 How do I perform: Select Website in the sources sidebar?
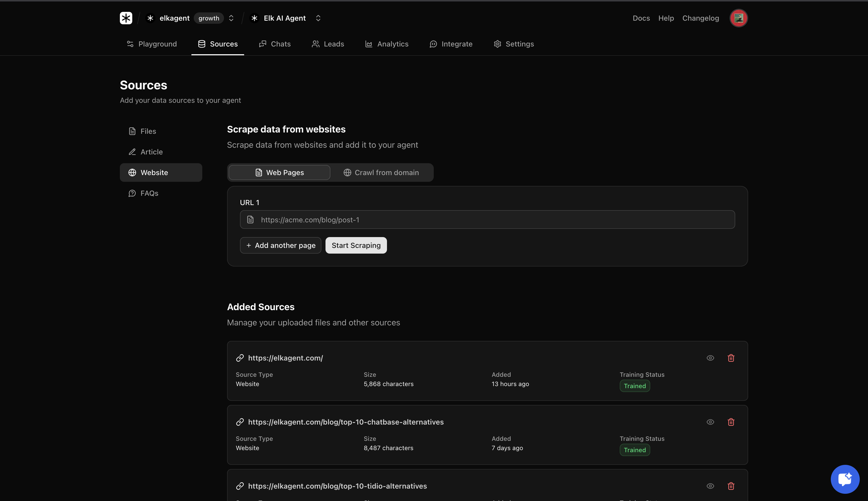[x=161, y=173]
